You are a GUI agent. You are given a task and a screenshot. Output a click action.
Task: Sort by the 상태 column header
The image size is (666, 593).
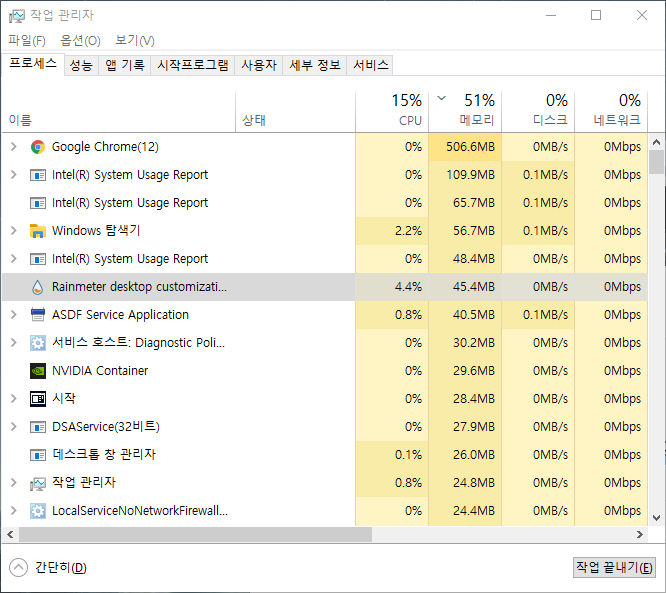(295, 112)
